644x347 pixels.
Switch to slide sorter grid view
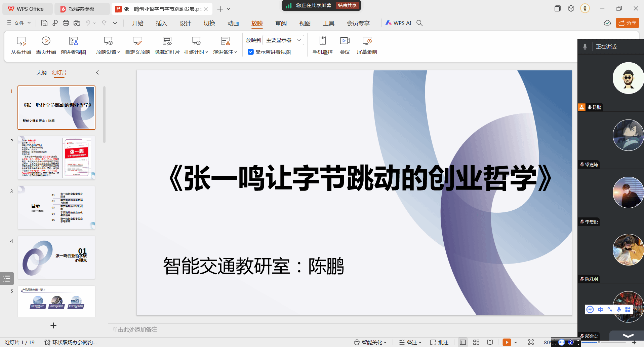476,342
